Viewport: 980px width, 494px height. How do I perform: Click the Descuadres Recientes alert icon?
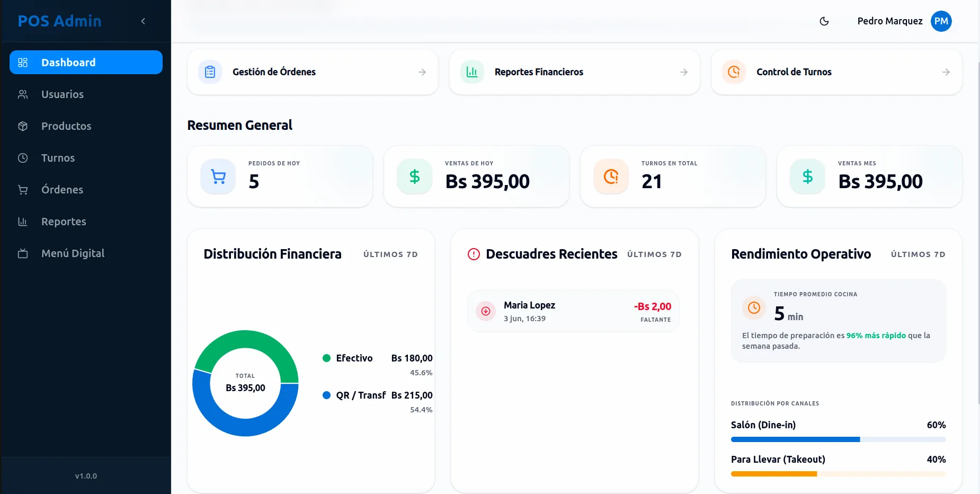coord(474,254)
